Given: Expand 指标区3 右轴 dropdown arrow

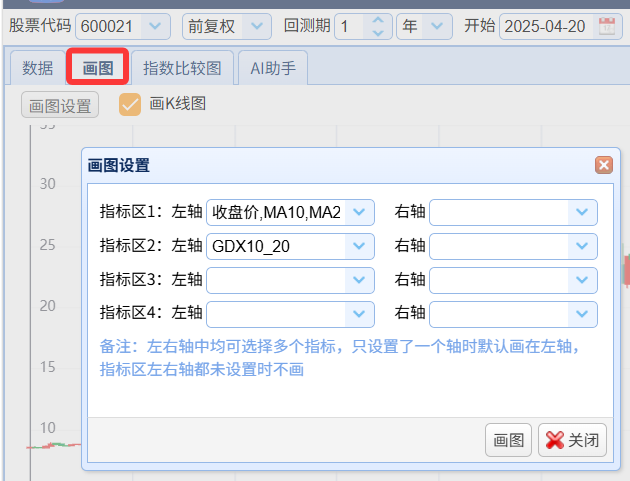Looking at the screenshot, I should (582, 280).
